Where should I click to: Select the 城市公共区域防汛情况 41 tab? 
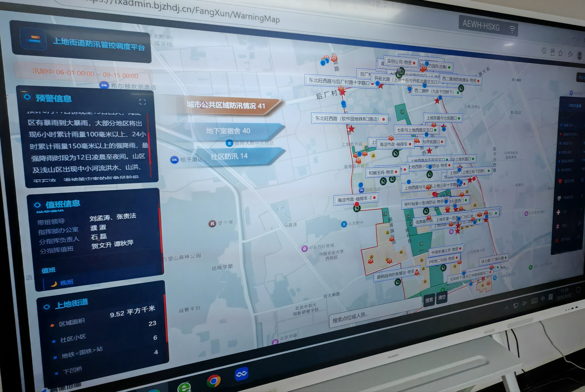(228, 106)
